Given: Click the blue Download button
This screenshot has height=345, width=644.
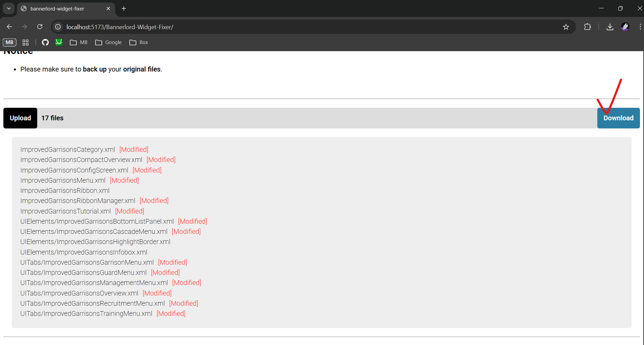Looking at the screenshot, I should (618, 118).
